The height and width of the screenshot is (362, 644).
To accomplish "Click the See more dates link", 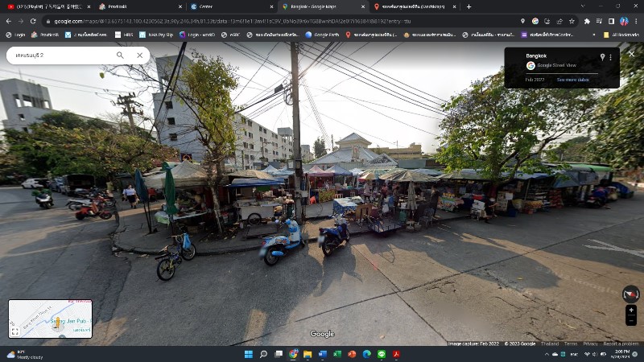I will click(573, 80).
